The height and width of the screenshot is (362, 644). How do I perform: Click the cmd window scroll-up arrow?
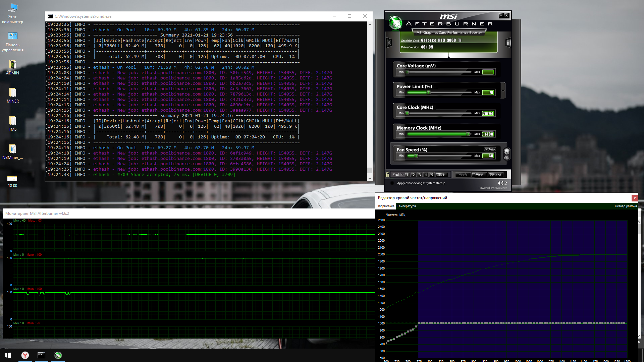coord(370,24)
